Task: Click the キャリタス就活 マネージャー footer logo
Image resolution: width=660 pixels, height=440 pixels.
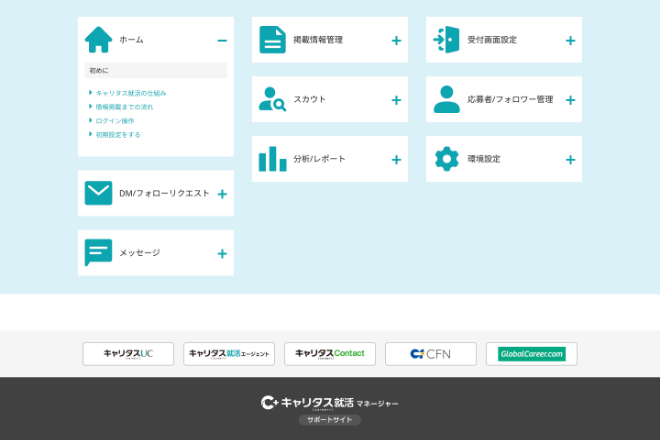Action: [330, 403]
